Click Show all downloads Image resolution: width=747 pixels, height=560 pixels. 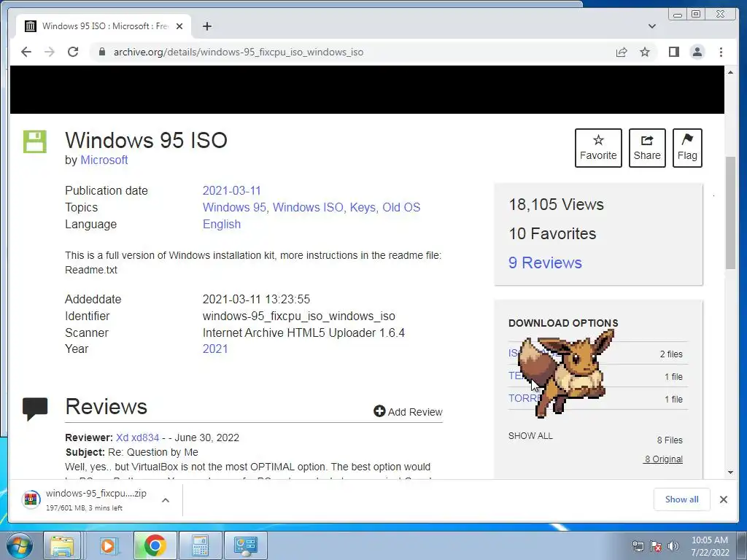tap(681, 499)
